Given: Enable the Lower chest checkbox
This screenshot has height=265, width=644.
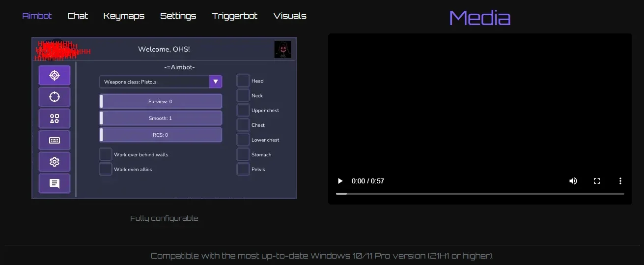Looking at the screenshot, I should [243, 140].
